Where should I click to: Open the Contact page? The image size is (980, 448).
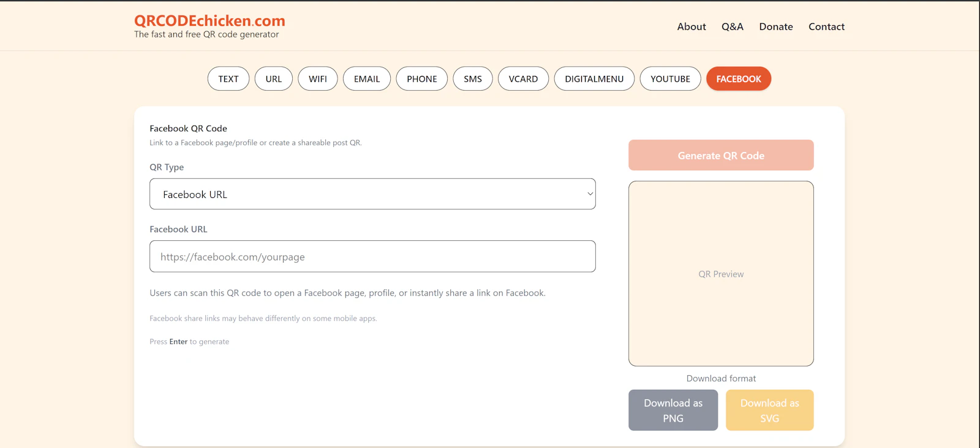[826, 26]
